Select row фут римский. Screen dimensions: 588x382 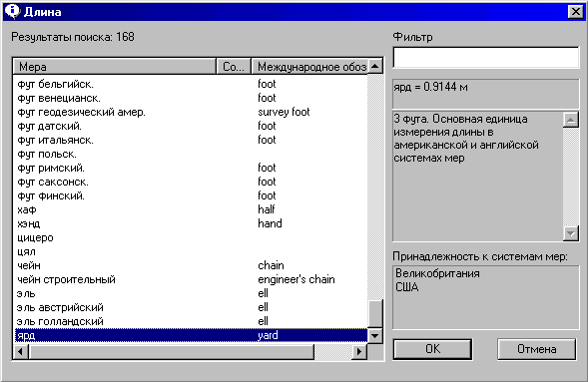click(x=191, y=168)
